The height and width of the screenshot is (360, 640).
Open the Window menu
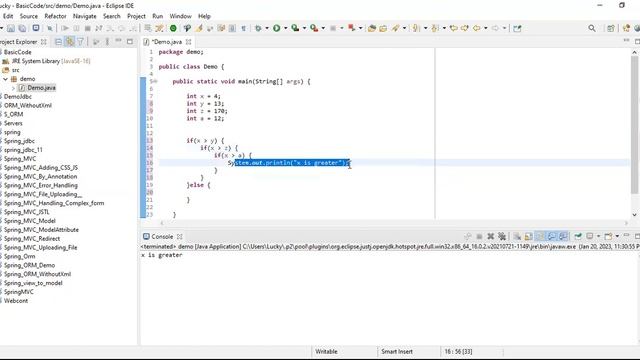coord(180,16)
